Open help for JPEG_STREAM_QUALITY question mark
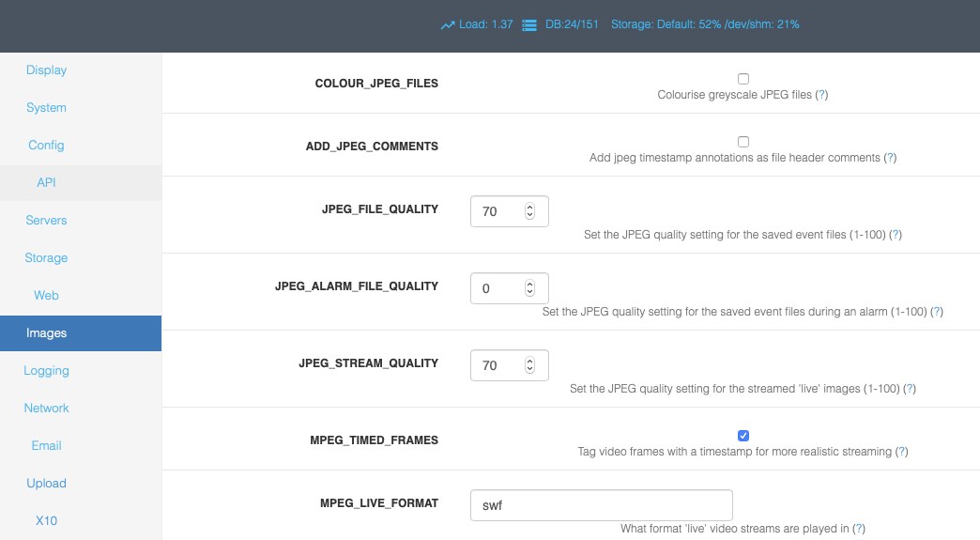 [x=910, y=389]
